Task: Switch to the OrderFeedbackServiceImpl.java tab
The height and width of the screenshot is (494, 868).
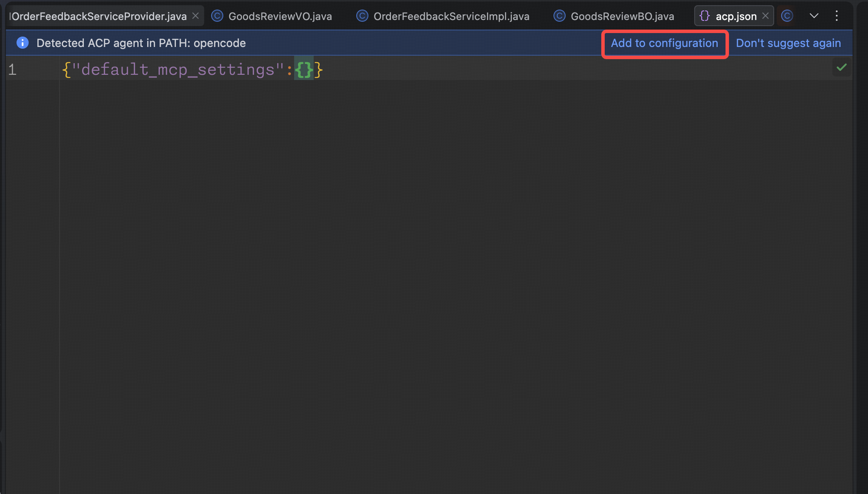Action: (451, 16)
